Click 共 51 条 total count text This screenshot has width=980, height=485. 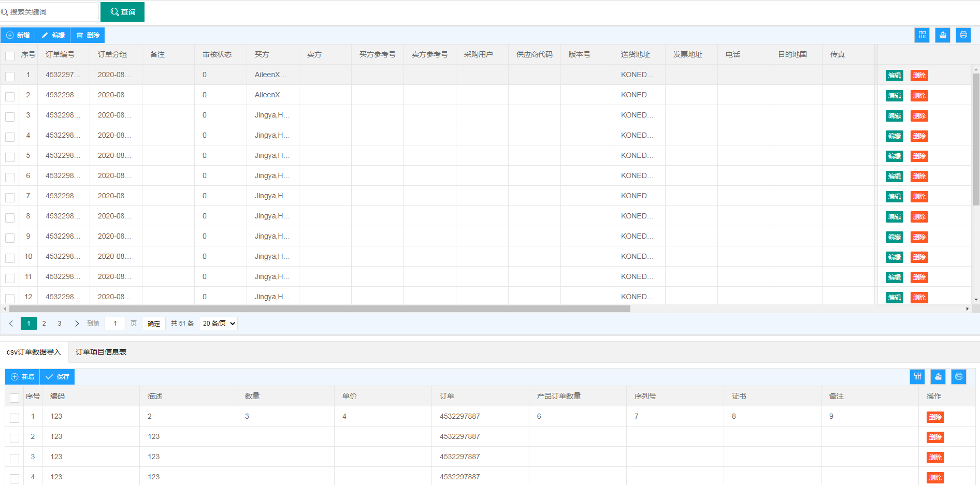[x=182, y=324]
